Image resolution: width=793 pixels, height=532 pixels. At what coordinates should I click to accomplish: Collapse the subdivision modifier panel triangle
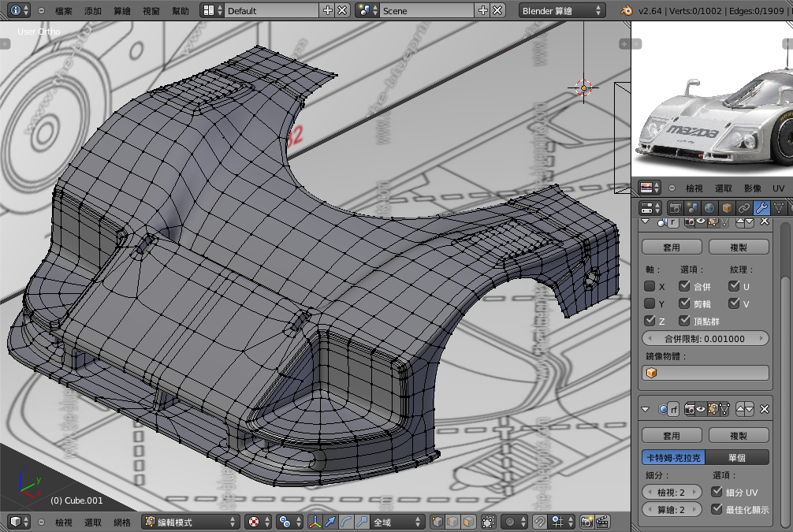click(x=646, y=409)
